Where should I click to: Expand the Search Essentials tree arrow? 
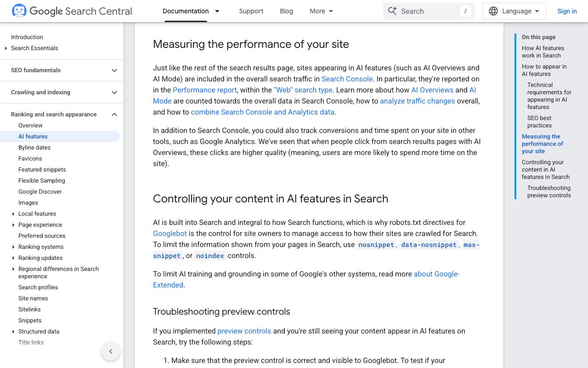6,48
